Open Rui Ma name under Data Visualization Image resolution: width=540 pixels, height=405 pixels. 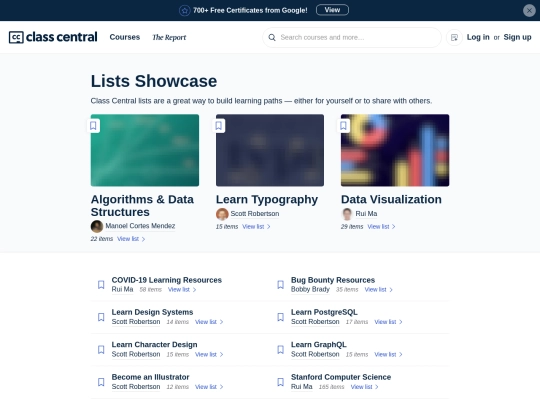(x=366, y=214)
